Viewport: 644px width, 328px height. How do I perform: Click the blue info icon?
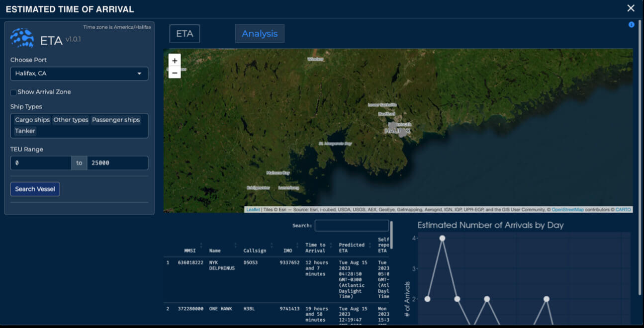(x=632, y=24)
